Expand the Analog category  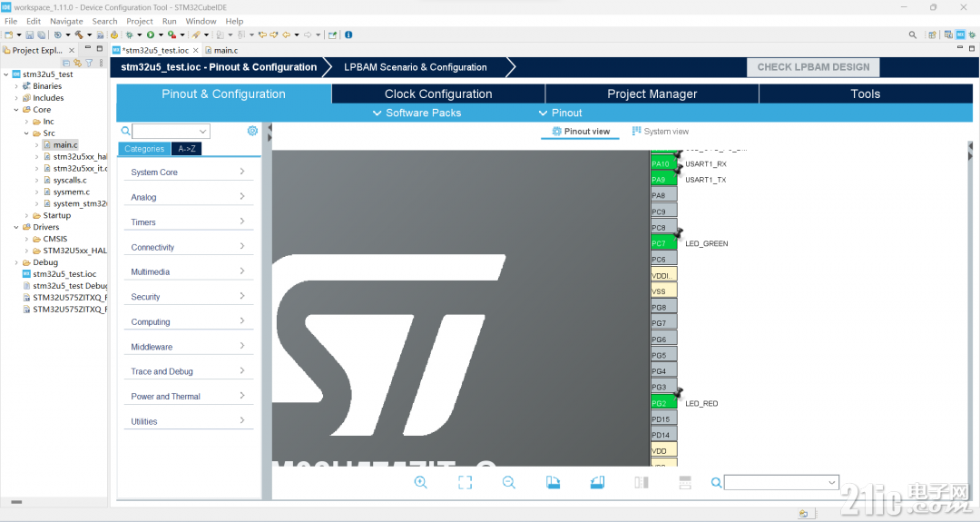[188, 197]
